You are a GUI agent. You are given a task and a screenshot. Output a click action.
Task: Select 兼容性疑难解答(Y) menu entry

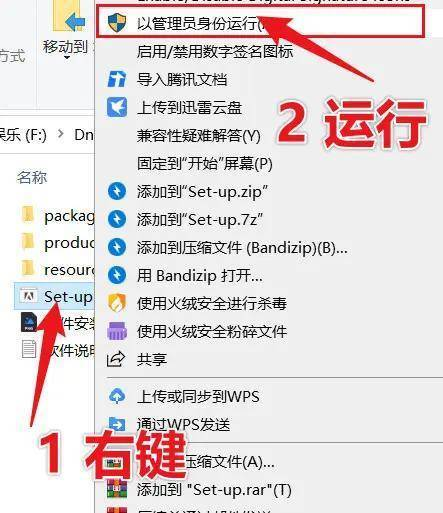point(198,136)
